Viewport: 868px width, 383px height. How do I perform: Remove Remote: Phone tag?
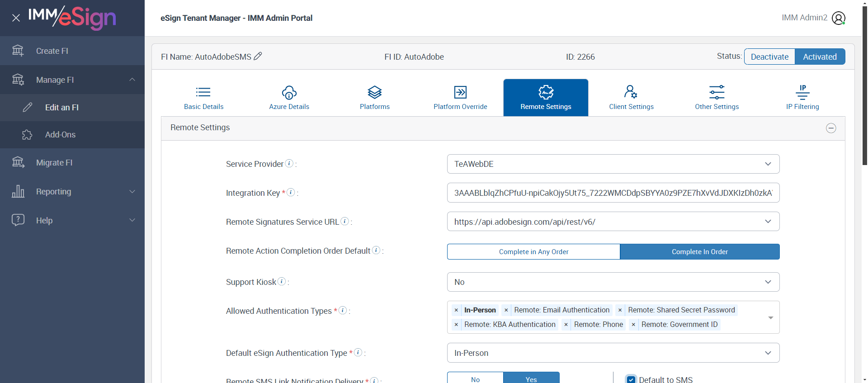coord(566,325)
